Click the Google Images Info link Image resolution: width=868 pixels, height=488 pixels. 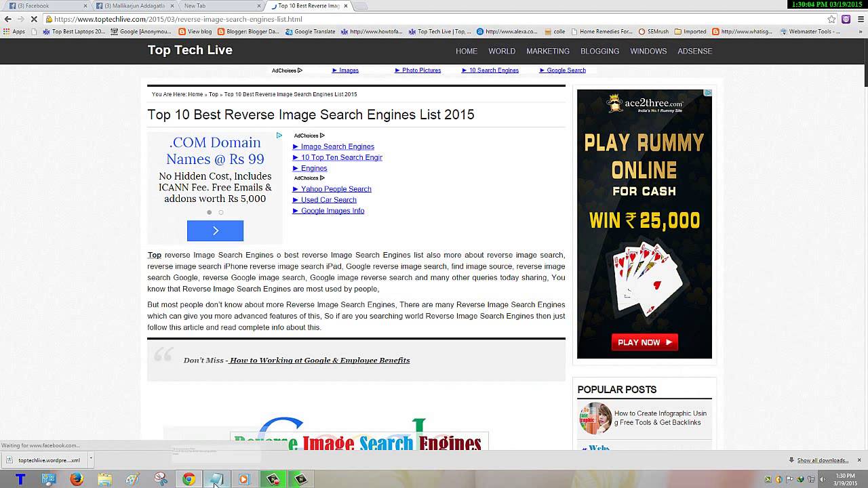click(x=329, y=211)
